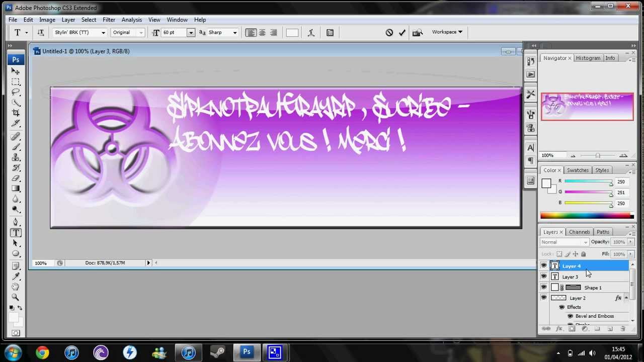
Task: Select the Zoom tool in toolbox
Action: (16, 298)
